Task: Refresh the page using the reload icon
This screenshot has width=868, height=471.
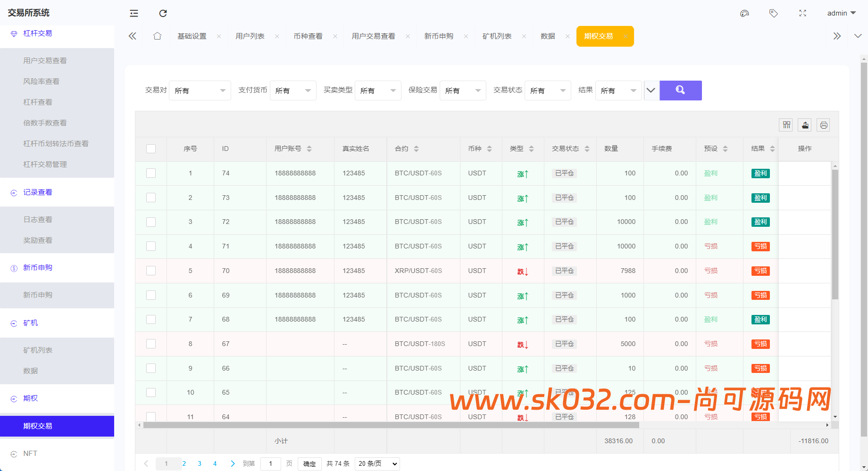Action: [x=163, y=13]
